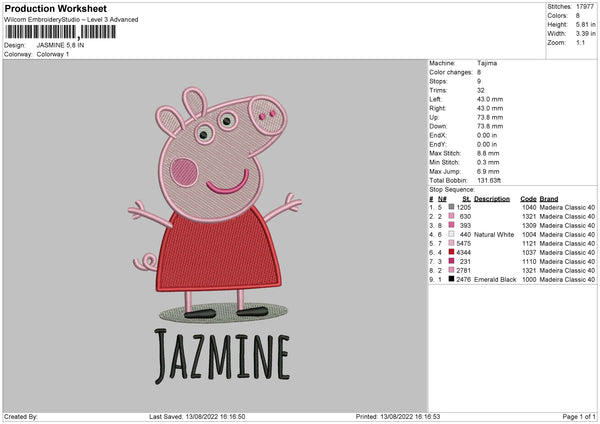Click the 'St.' column header

pyautogui.click(x=466, y=199)
